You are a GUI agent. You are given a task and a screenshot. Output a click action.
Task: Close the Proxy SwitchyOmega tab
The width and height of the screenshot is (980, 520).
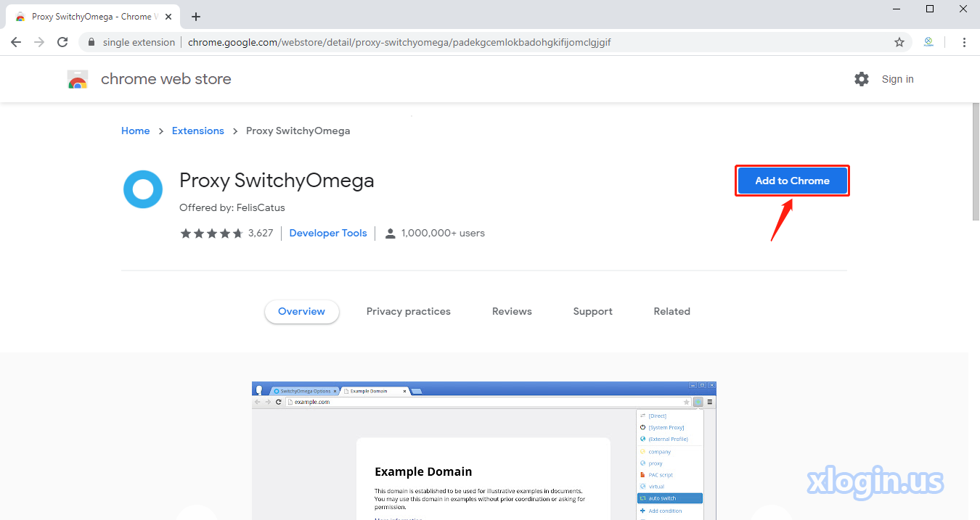168,17
